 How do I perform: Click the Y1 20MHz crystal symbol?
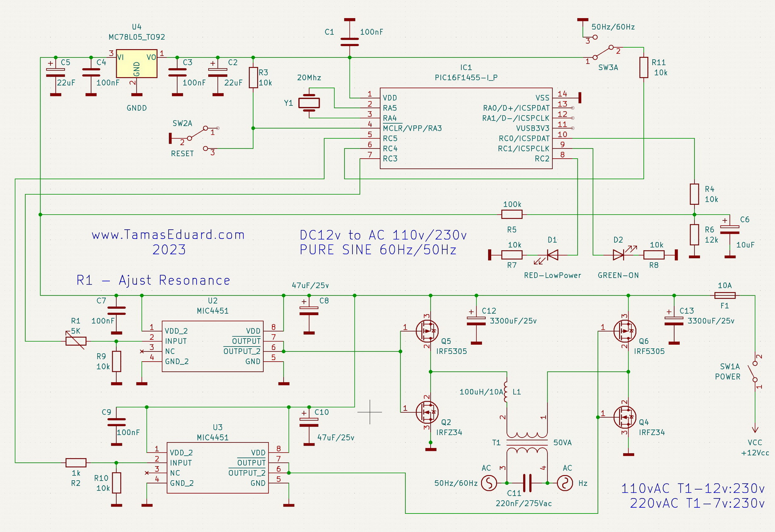click(309, 103)
